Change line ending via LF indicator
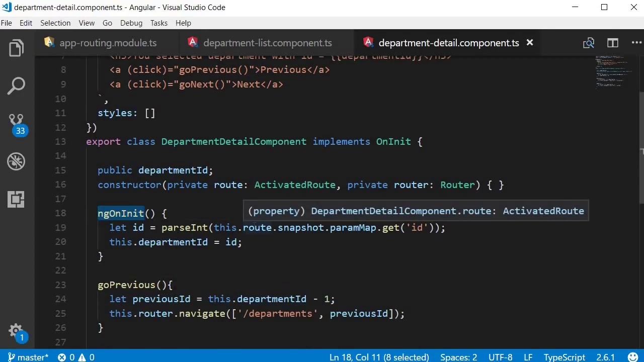Image resolution: width=644 pixels, height=362 pixels. coord(528,357)
